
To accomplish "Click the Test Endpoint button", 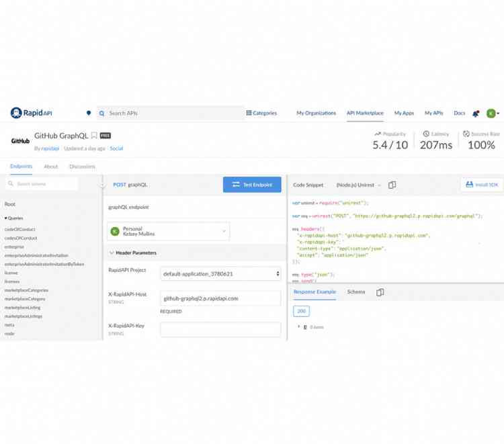I will pos(252,185).
